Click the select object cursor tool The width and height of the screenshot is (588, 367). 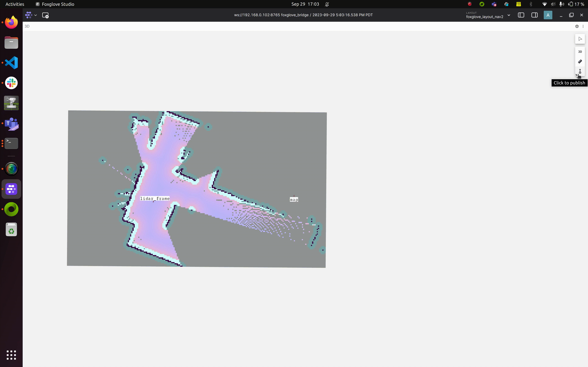pos(580,39)
